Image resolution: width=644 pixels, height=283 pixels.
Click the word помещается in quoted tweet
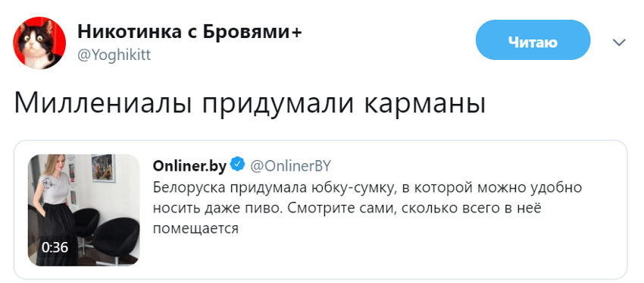pos(195,228)
